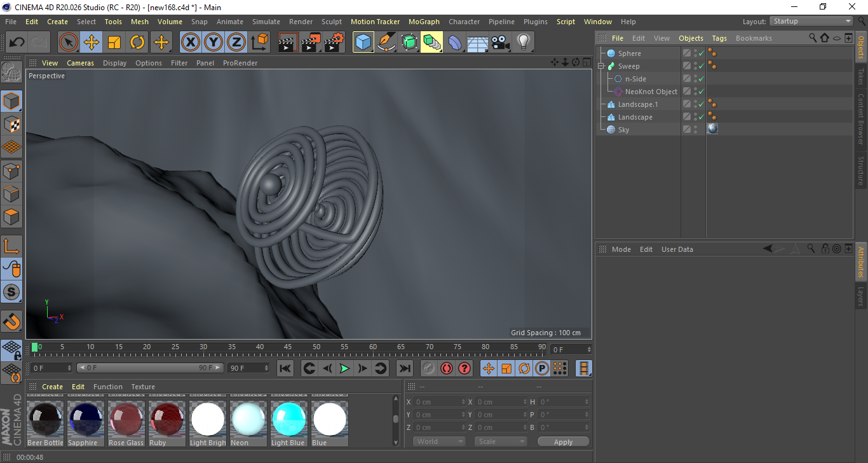
Task: Step the current frame spinner
Action: 589,350
